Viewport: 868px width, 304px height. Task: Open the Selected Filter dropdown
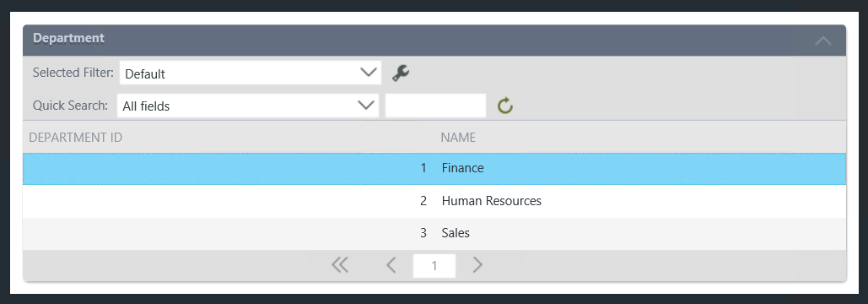point(251,73)
